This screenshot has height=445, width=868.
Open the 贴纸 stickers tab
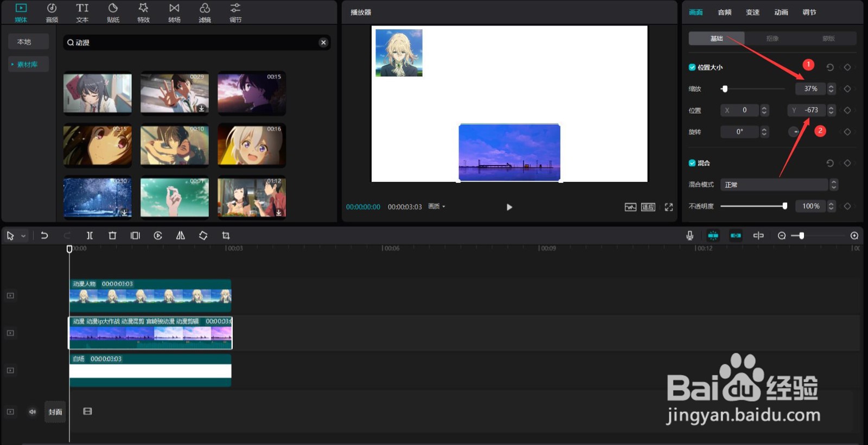point(113,12)
